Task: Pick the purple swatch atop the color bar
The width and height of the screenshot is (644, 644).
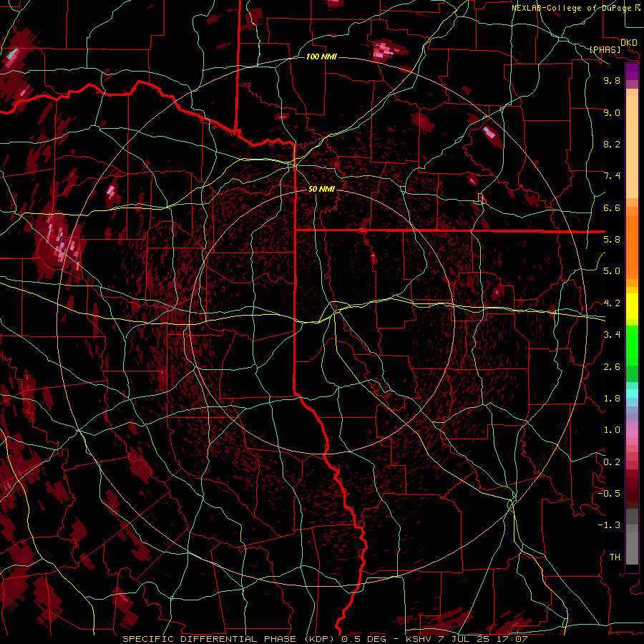Action: 632,72
